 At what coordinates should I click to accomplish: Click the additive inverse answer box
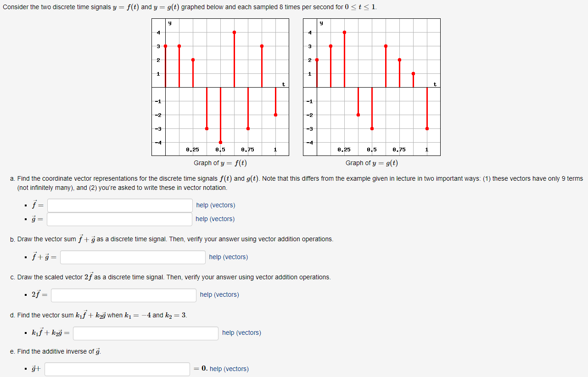117,369
